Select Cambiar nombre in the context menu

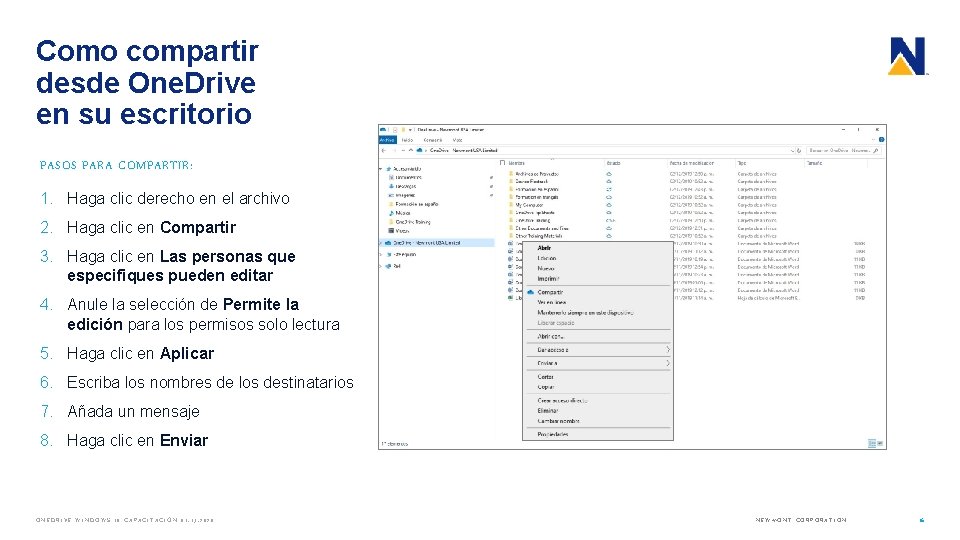(x=558, y=421)
